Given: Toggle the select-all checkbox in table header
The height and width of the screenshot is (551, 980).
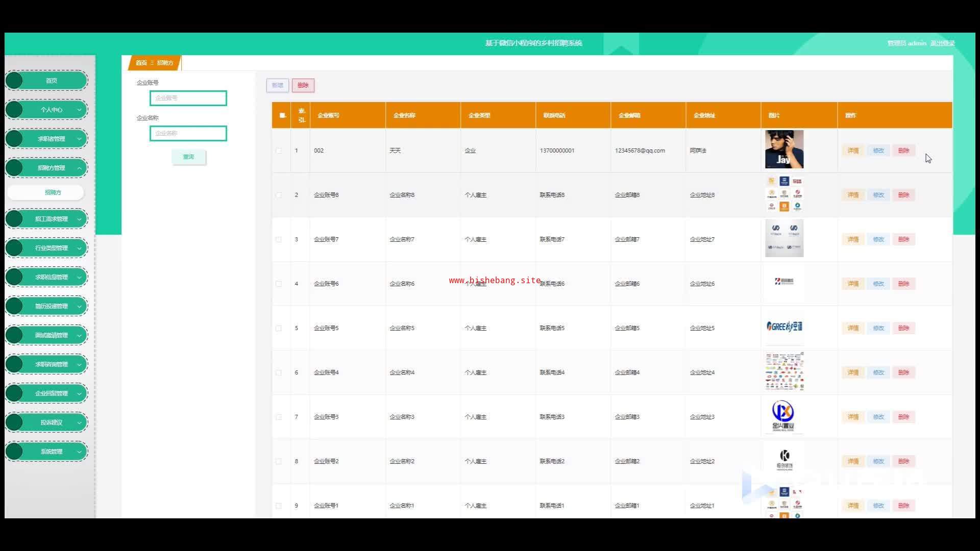Looking at the screenshot, I should 282,115.
